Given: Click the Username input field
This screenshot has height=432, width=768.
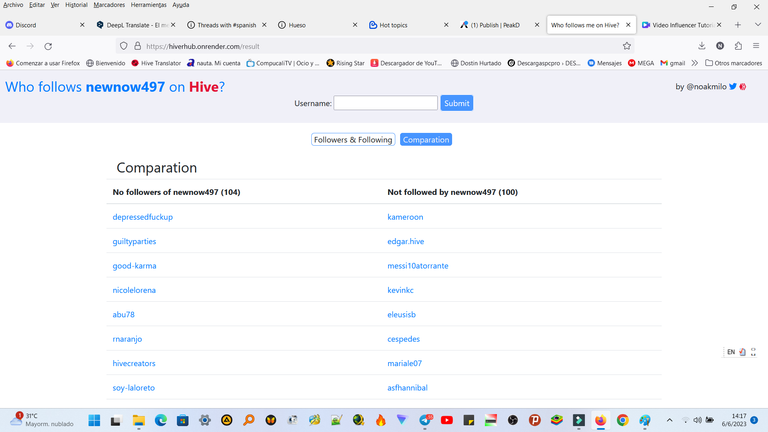Looking at the screenshot, I should pyautogui.click(x=385, y=103).
